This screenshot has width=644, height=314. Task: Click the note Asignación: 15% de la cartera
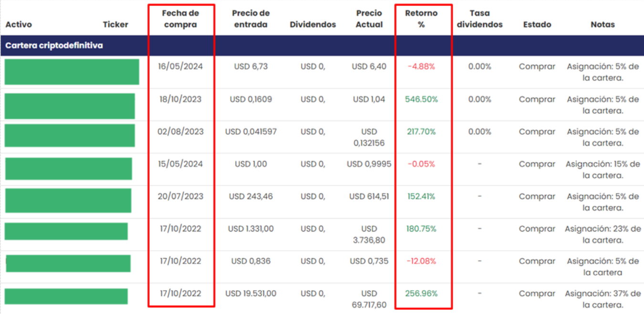(603, 170)
